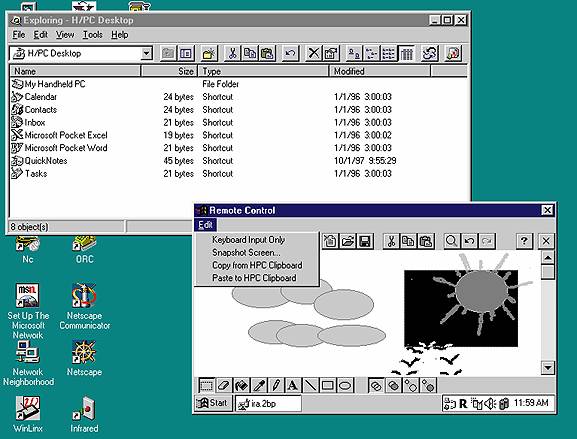Click Synchronize icon in Exploring toolbar

(x=429, y=53)
